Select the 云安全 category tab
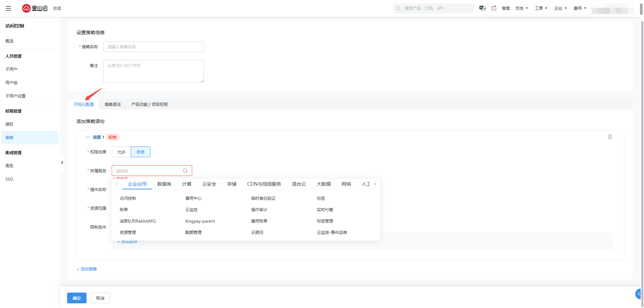The image size is (644, 308). [x=209, y=184]
